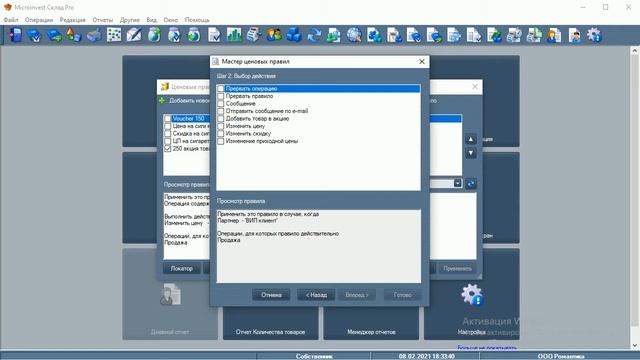Open the dropdown in price rules window

tap(458, 184)
